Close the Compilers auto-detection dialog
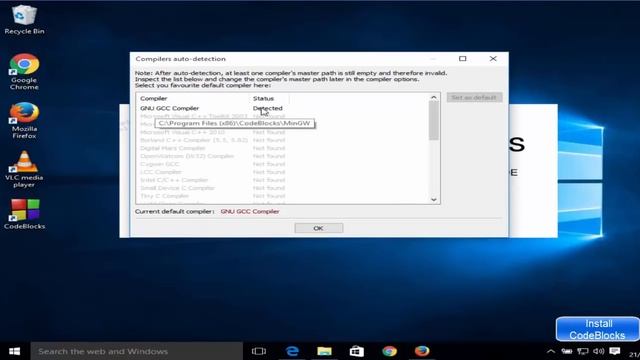The height and width of the screenshot is (360, 640). click(493, 59)
